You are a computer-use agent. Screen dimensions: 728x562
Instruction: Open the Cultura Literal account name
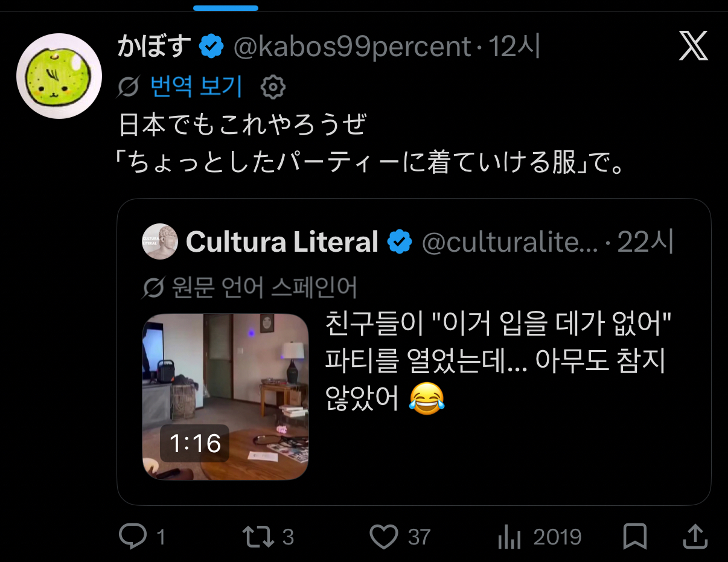[x=282, y=242]
